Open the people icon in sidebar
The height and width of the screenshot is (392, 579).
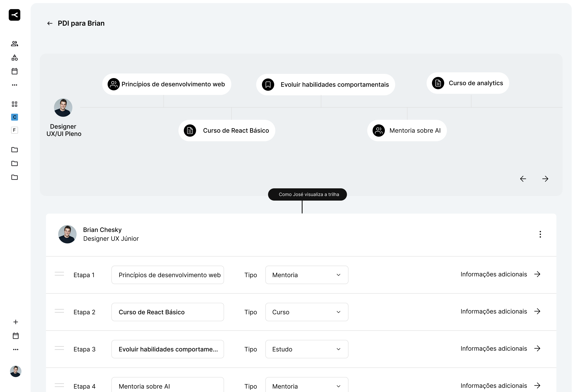(14, 44)
